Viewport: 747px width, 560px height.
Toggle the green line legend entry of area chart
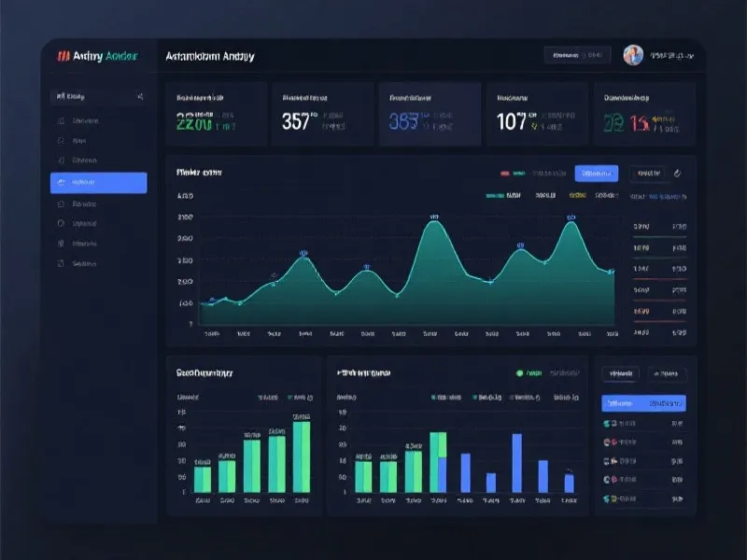pyautogui.click(x=503, y=196)
